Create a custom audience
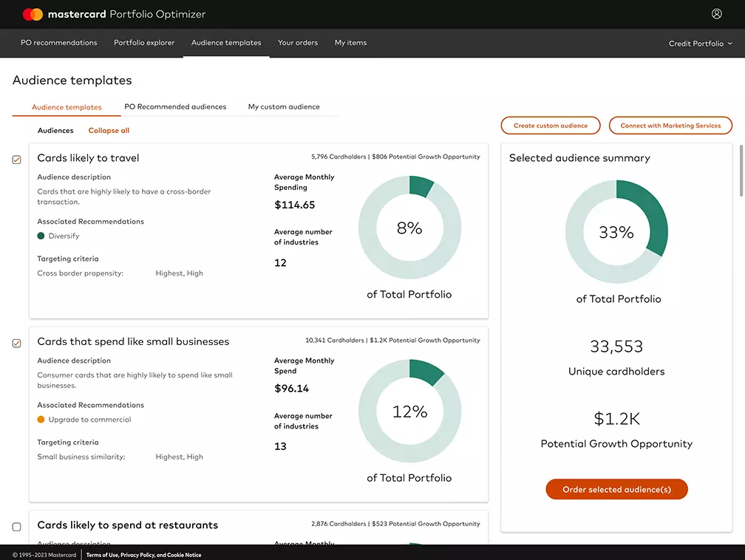 click(x=550, y=125)
